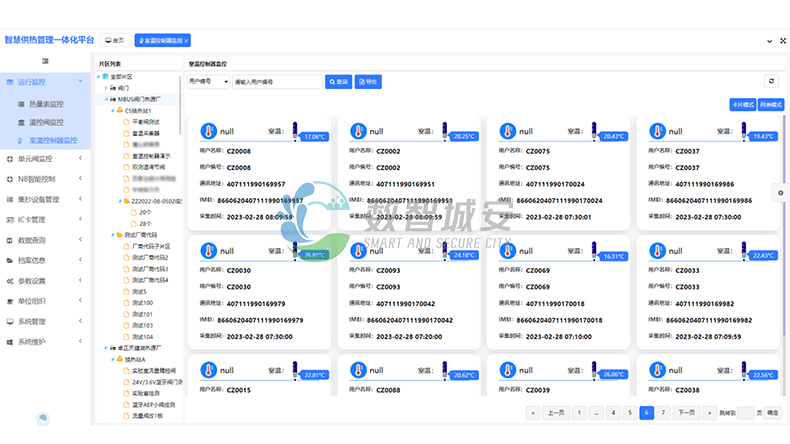Collapse the left sidebar menu icon
This screenshot has width=790, height=444.
point(45,62)
